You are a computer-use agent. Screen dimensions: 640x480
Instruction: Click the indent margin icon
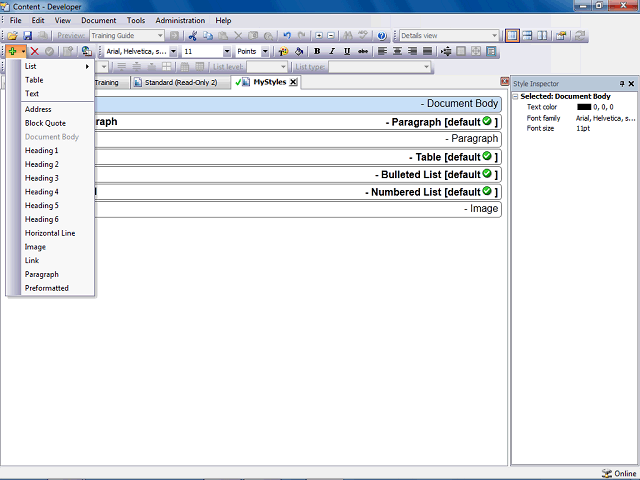pos(446,51)
